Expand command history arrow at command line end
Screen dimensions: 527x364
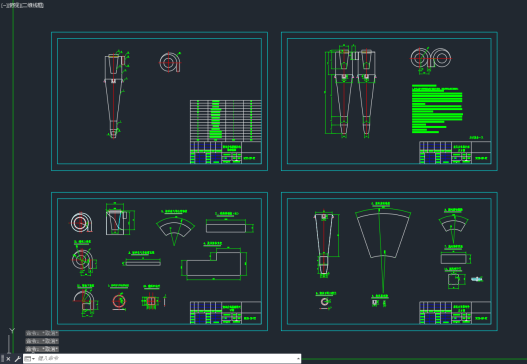[x=298, y=359]
